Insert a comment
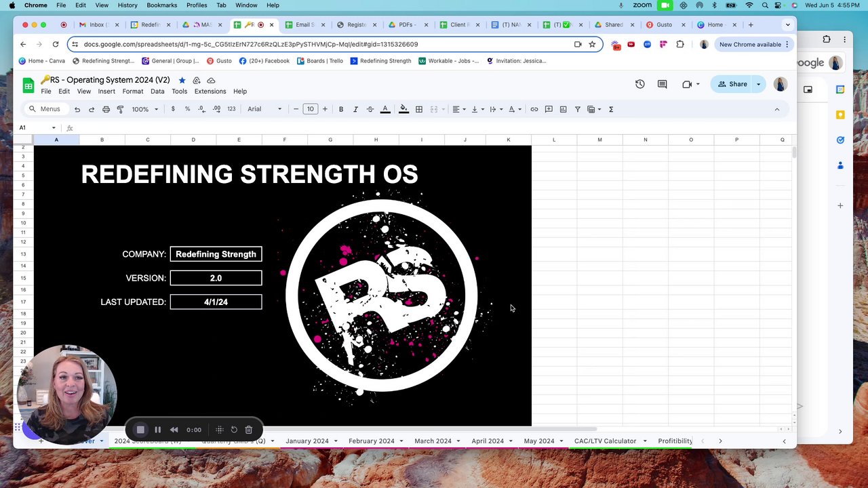This screenshot has width=868, height=488. (549, 109)
